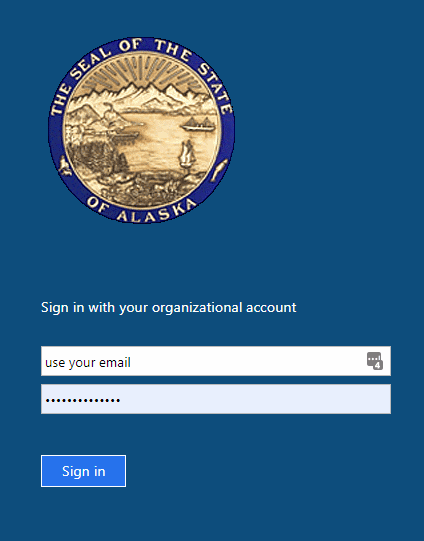Click "Sign in with your organizational account" heading
424x541 pixels.
click(169, 307)
